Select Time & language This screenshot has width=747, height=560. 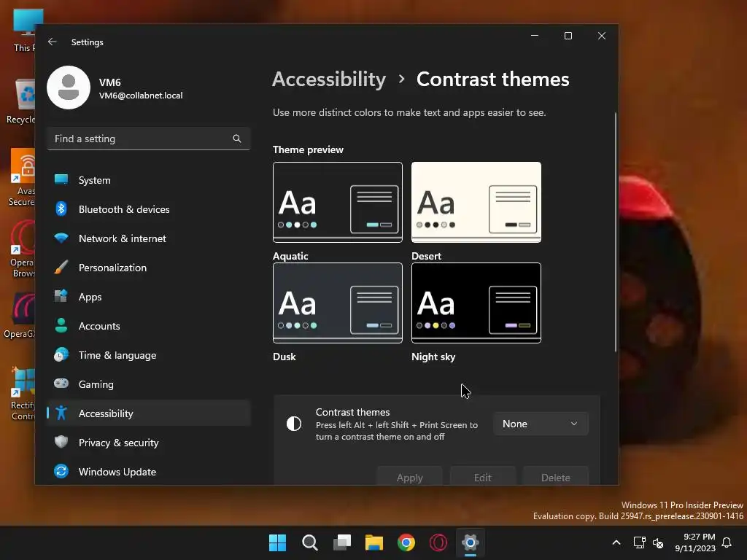click(149, 355)
